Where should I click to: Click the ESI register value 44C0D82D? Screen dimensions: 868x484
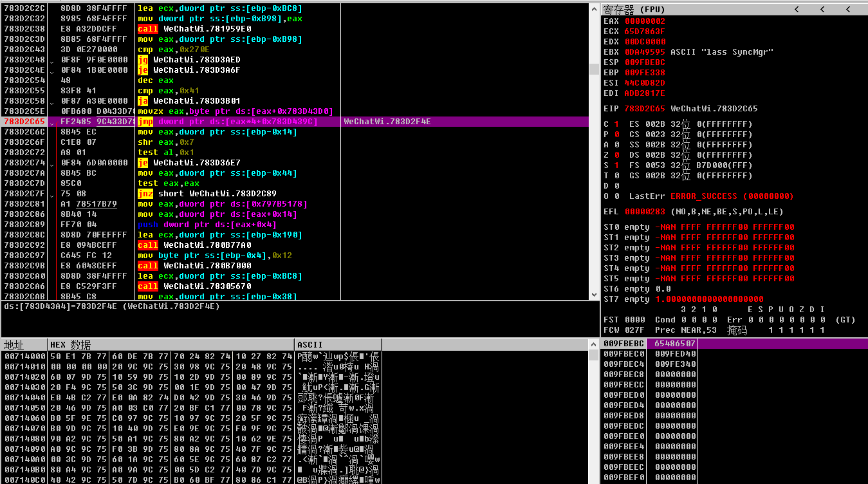tap(645, 83)
